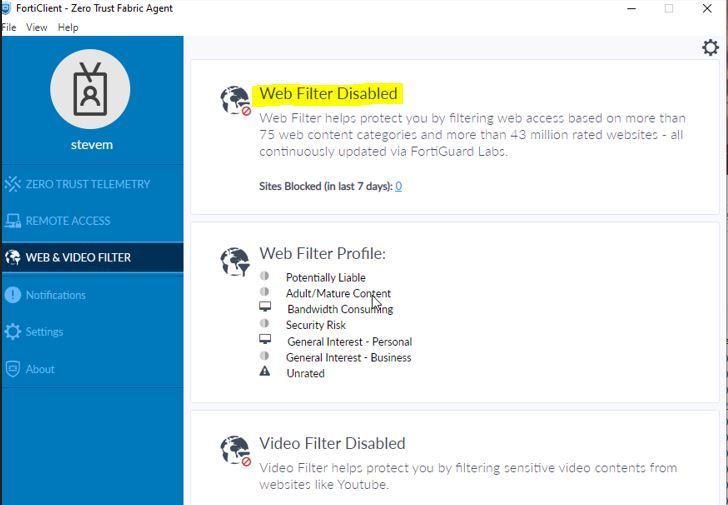
Task: Click the Web Filter Profile heading
Action: pos(322,253)
